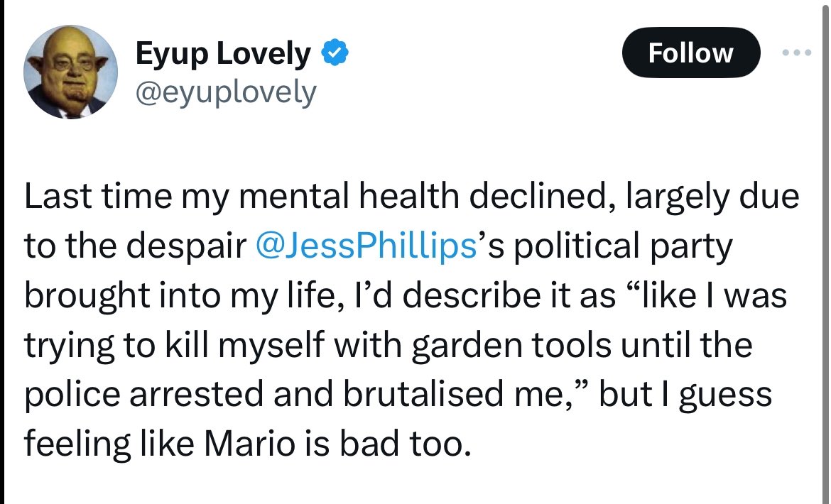Screen dimensions: 831x504
Task: Open the Eyup Lovely display name
Action: tap(222, 54)
